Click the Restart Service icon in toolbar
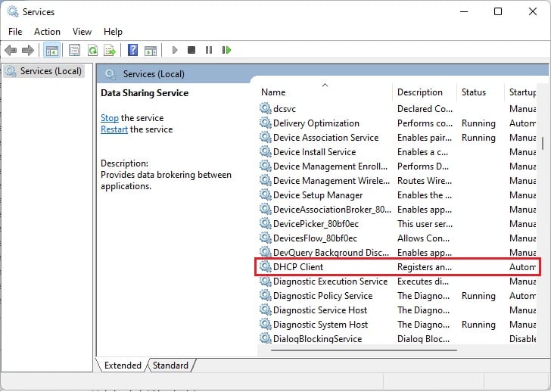The image size is (551, 392). point(226,51)
